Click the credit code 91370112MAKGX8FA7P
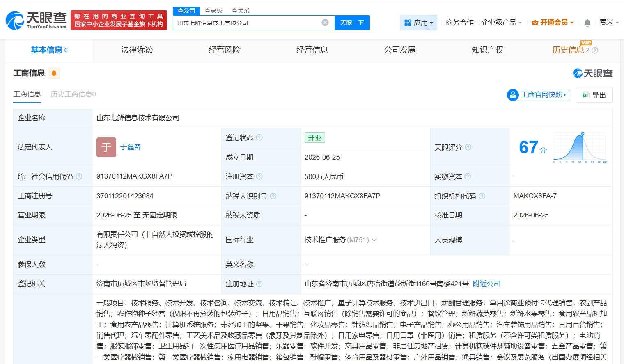 134,176
